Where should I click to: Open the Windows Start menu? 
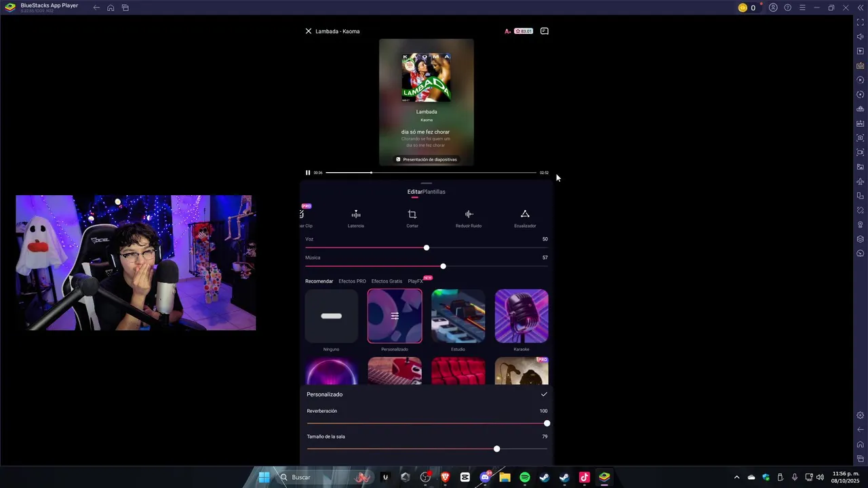tap(264, 477)
